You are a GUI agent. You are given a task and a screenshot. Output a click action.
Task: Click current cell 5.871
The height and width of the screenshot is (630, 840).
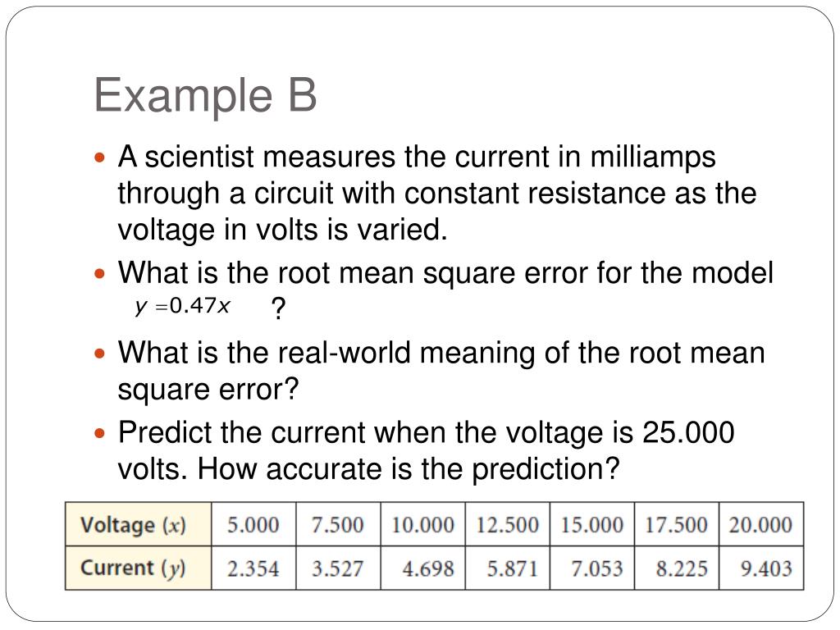507,568
